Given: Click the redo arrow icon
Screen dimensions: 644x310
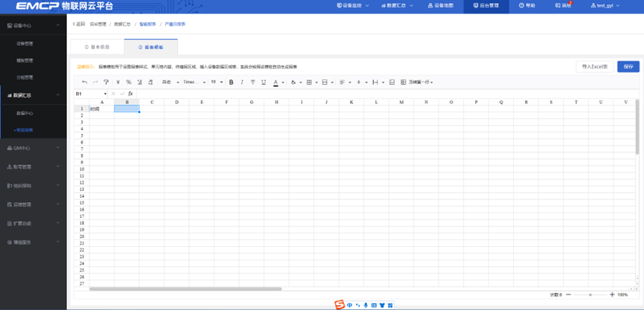Looking at the screenshot, I should coord(95,82).
